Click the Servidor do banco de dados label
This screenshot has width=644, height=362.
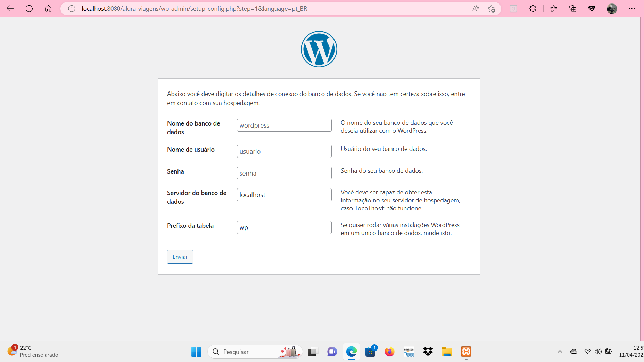pyautogui.click(x=197, y=197)
